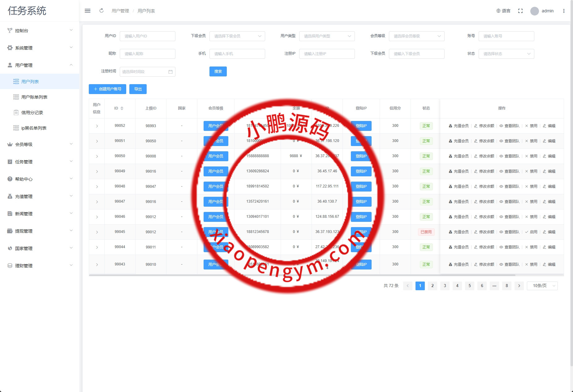Go to page 8 of results

(507, 286)
